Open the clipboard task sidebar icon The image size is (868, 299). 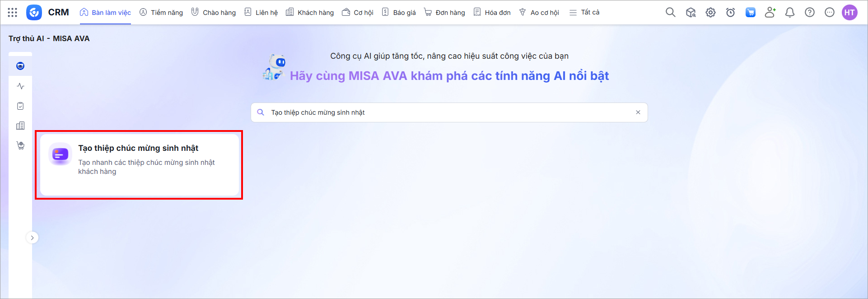click(20, 106)
